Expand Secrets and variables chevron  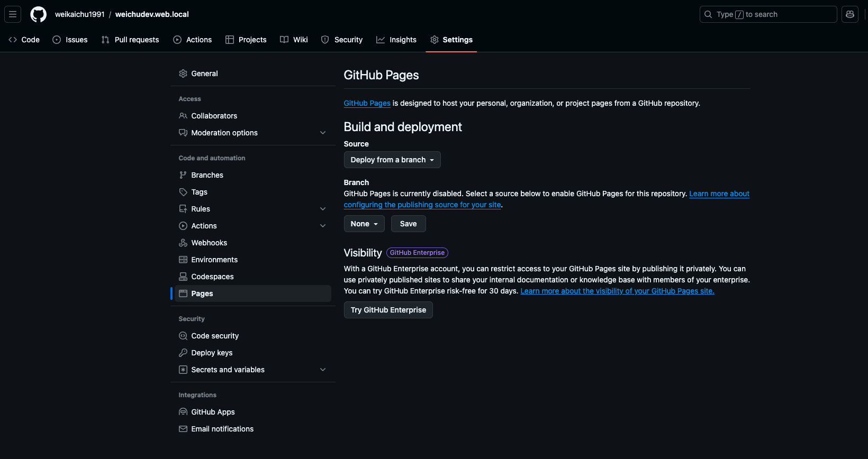tap(323, 370)
